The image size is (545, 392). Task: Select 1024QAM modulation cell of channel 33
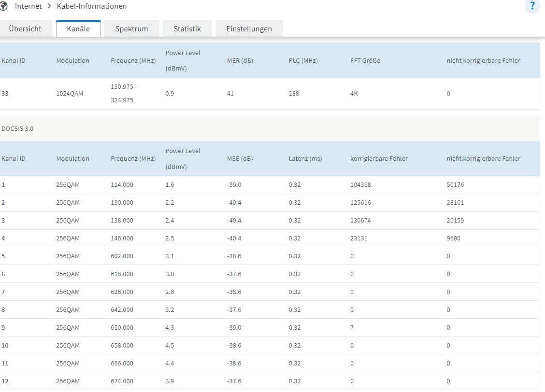coord(70,93)
